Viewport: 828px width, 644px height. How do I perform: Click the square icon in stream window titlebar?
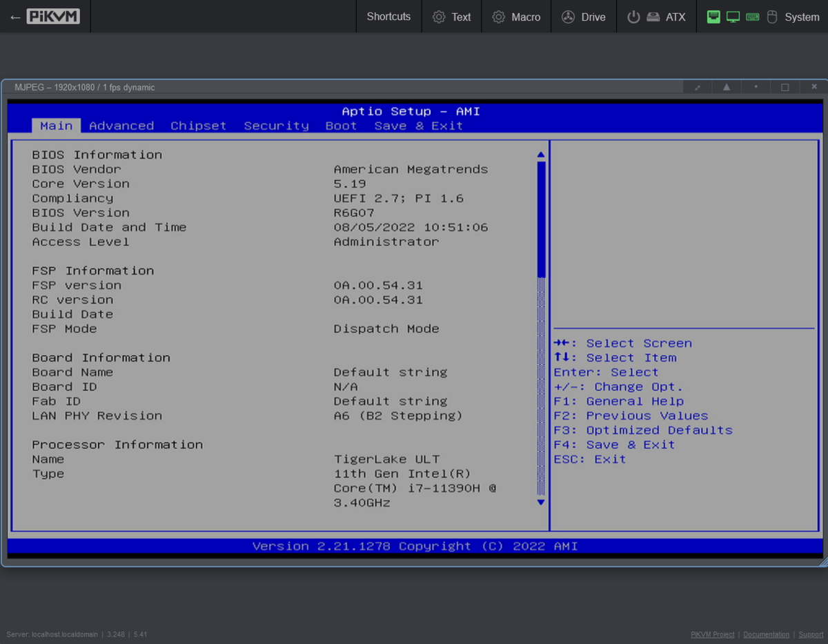(785, 88)
